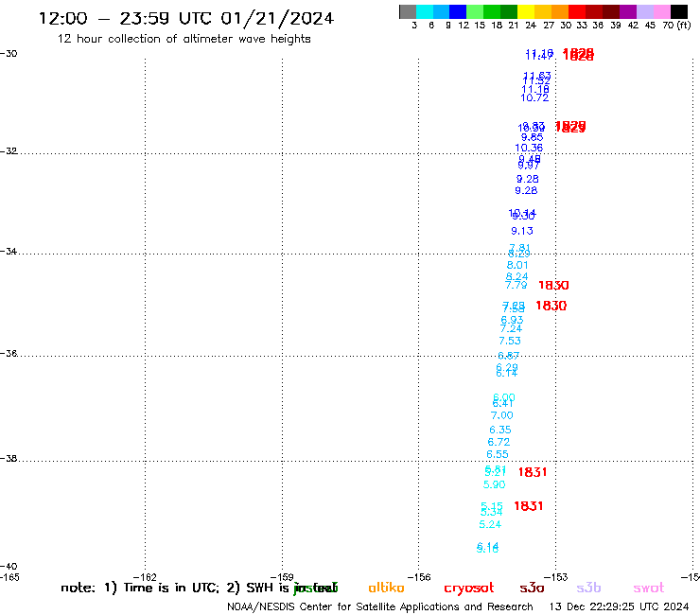Select the 's3a' satellite legend label
The height and width of the screenshot is (615, 700).
532,588
